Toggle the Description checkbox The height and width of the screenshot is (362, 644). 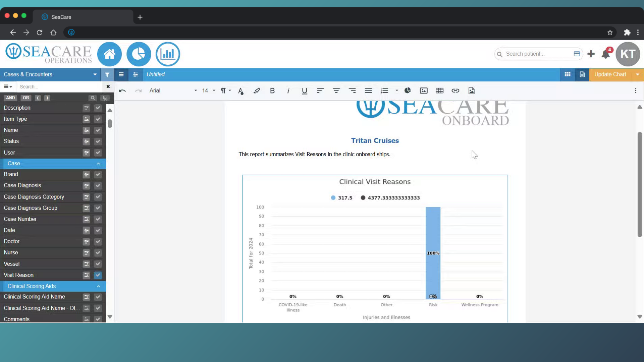pyautogui.click(x=98, y=108)
